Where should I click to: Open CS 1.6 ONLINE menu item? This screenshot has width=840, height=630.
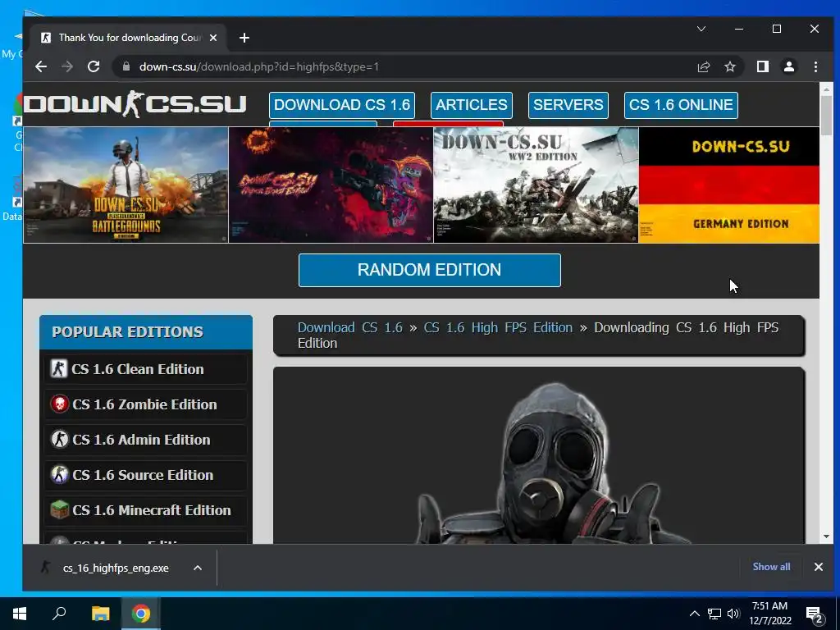click(x=681, y=105)
